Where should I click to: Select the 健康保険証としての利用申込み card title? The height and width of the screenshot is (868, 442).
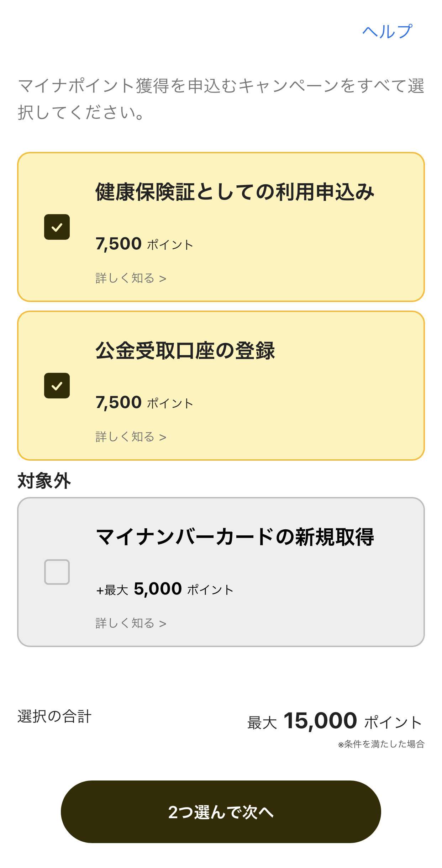[x=235, y=192]
